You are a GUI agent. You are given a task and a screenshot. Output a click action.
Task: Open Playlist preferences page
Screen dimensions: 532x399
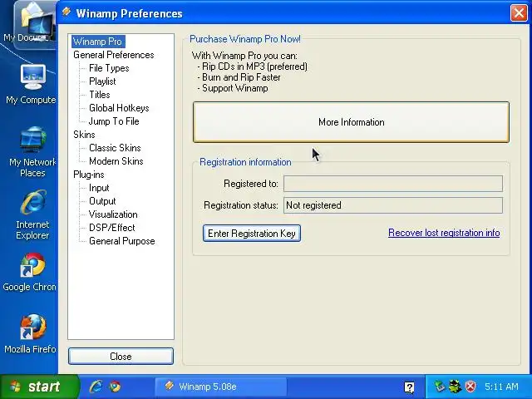coord(102,81)
